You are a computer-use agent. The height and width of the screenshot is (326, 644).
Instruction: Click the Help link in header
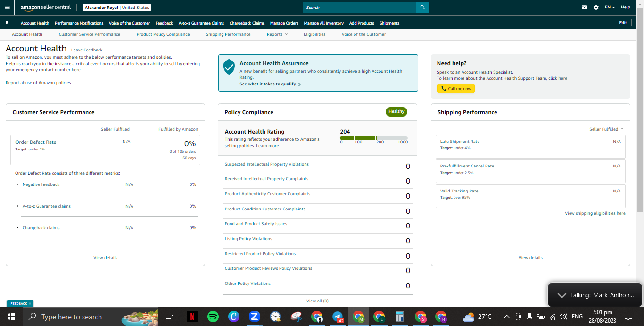coord(626,7)
